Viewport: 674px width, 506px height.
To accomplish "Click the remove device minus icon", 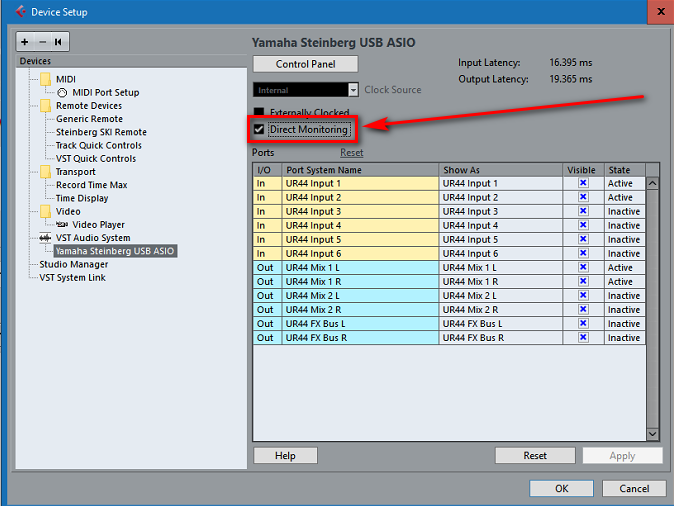I will pyautogui.click(x=42, y=42).
